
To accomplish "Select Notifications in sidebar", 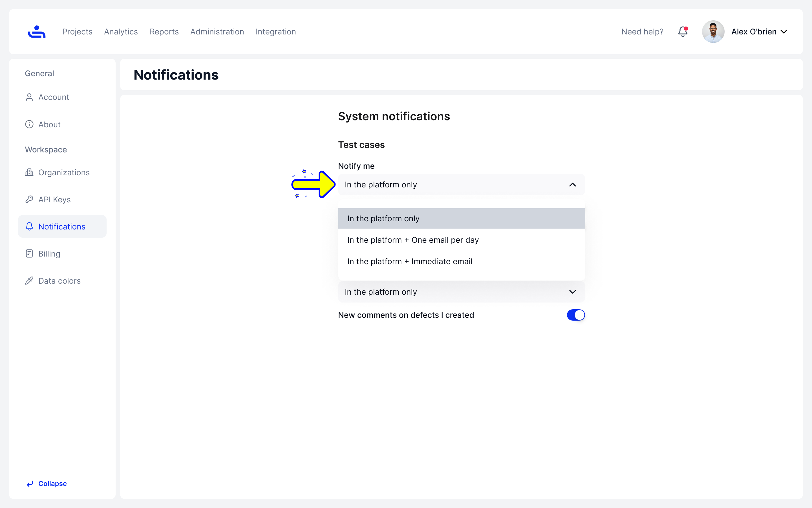I will tap(62, 226).
